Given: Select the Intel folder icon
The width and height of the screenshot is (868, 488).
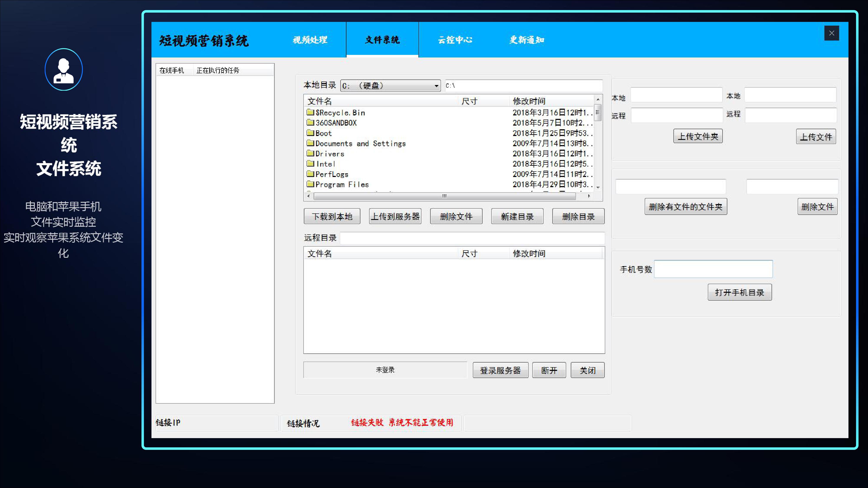Looking at the screenshot, I should [x=310, y=164].
